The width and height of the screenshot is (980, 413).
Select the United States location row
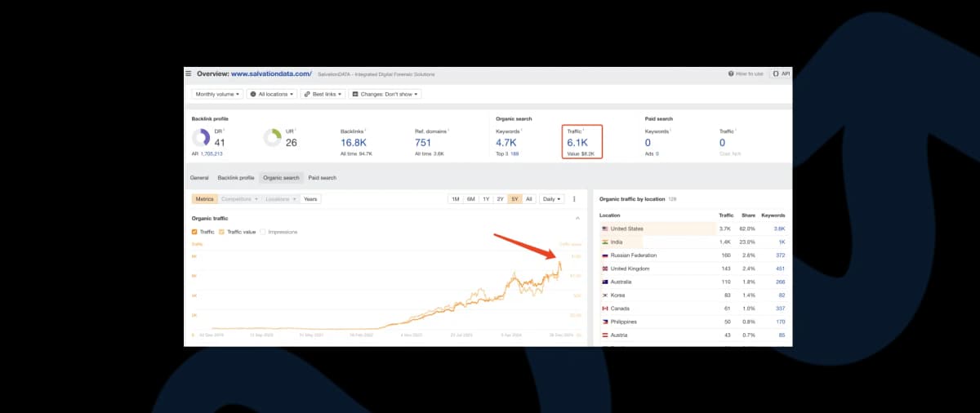pyautogui.click(x=693, y=229)
